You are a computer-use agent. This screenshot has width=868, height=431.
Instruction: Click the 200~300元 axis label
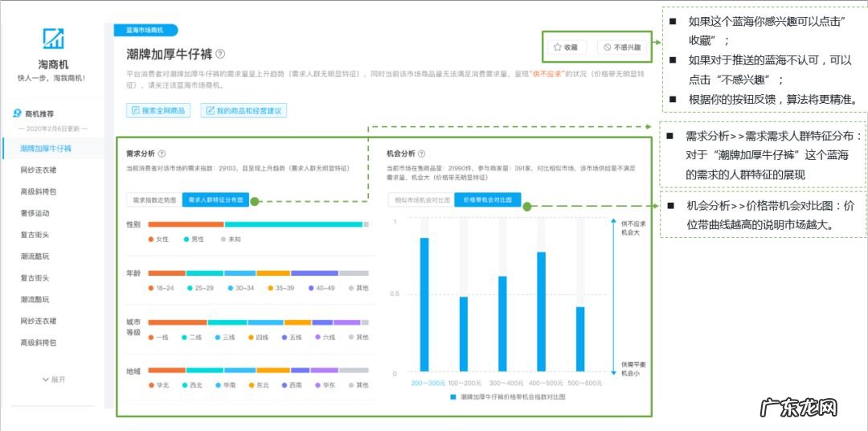coord(428,383)
